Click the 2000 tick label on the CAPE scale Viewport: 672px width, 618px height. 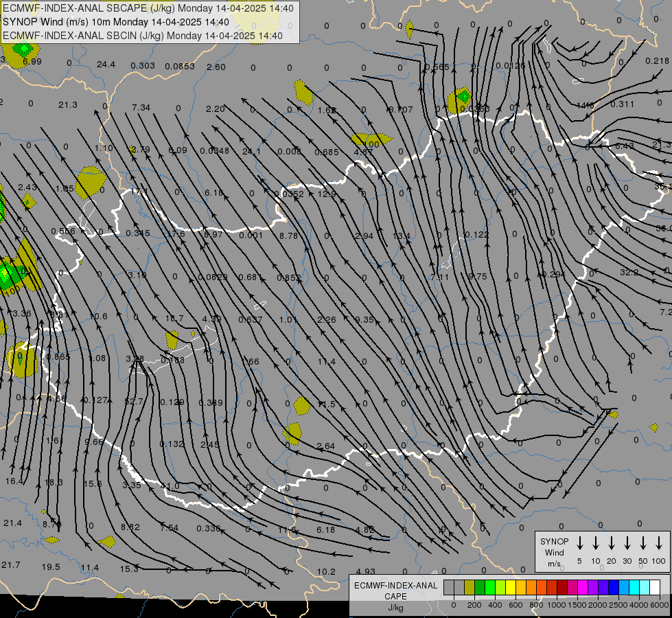(x=597, y=605)
